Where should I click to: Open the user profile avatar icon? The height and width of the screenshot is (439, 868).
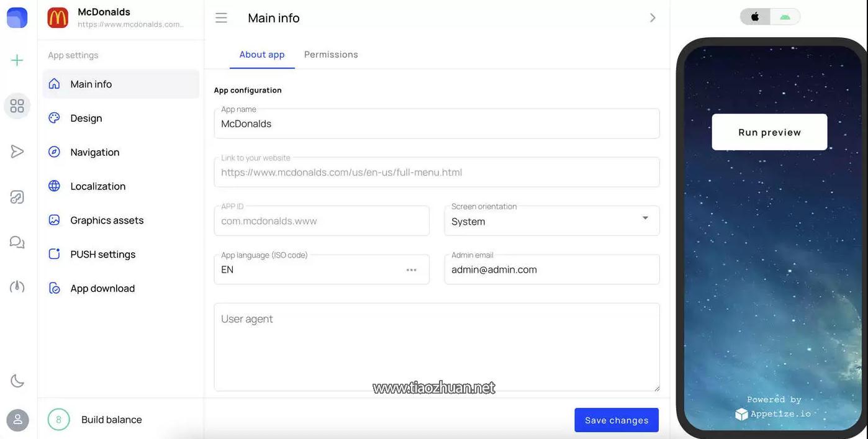pos(17,420)
